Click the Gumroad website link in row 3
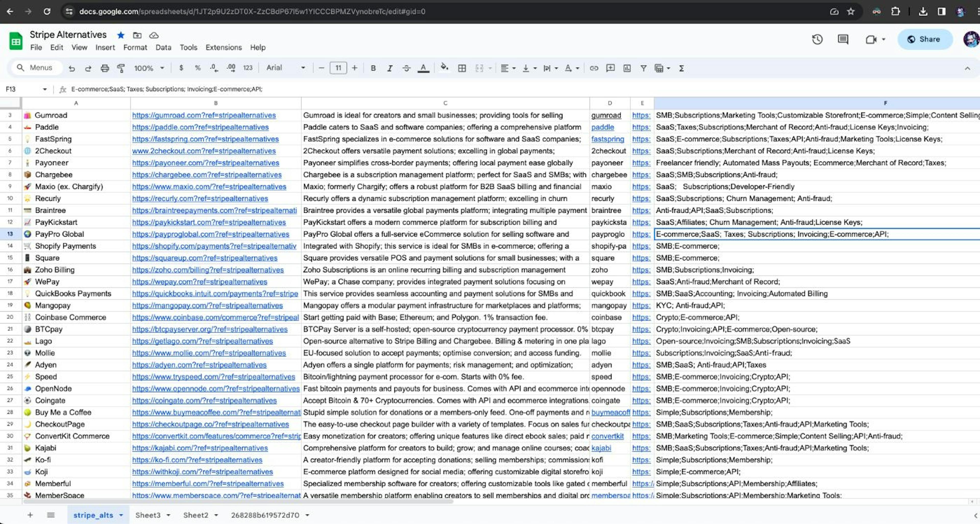980x524 pixels. coord(203,115)
